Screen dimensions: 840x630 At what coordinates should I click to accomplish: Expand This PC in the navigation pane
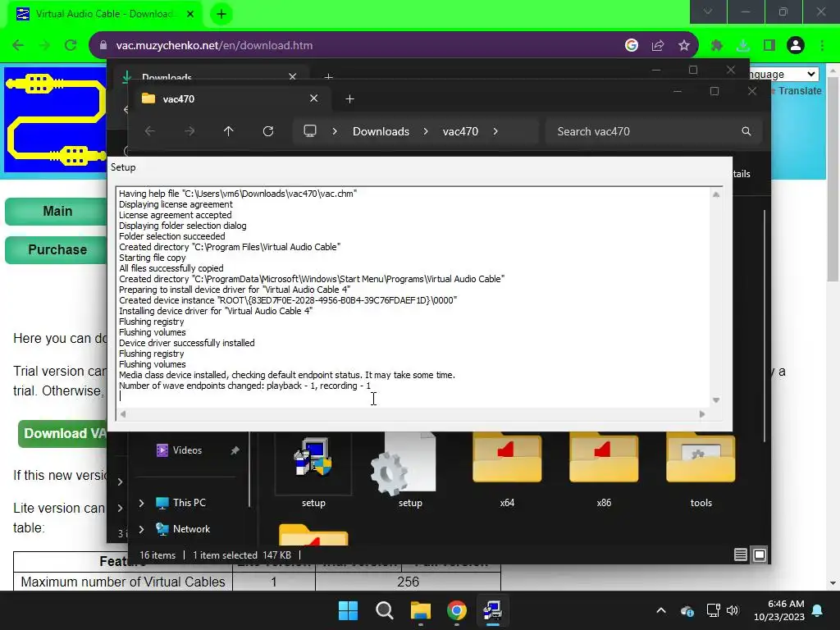141,503
